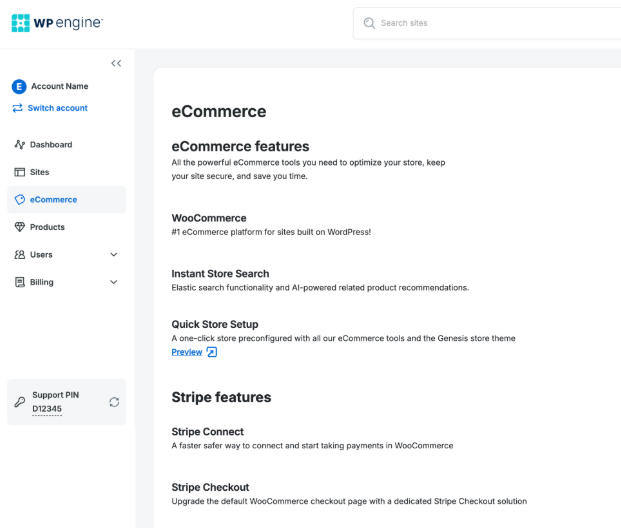This screenshot has height=528, width=621.
Task: Click the Stripe Checkout heading
Action: click(210, 487)
